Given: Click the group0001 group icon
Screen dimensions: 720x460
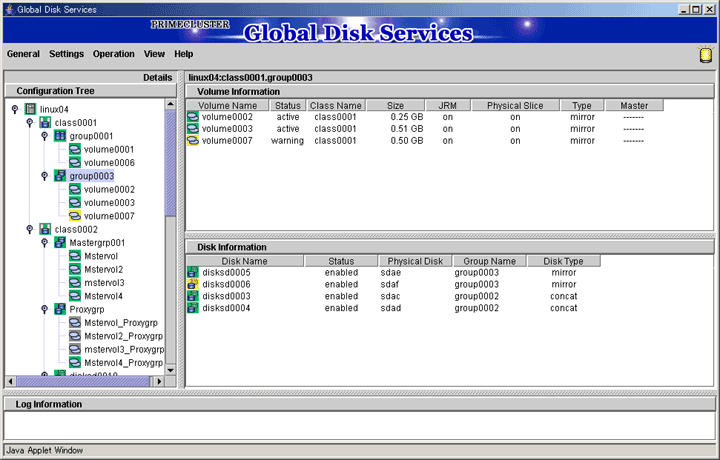Looking at the screenshot, I should coord(60,136).
